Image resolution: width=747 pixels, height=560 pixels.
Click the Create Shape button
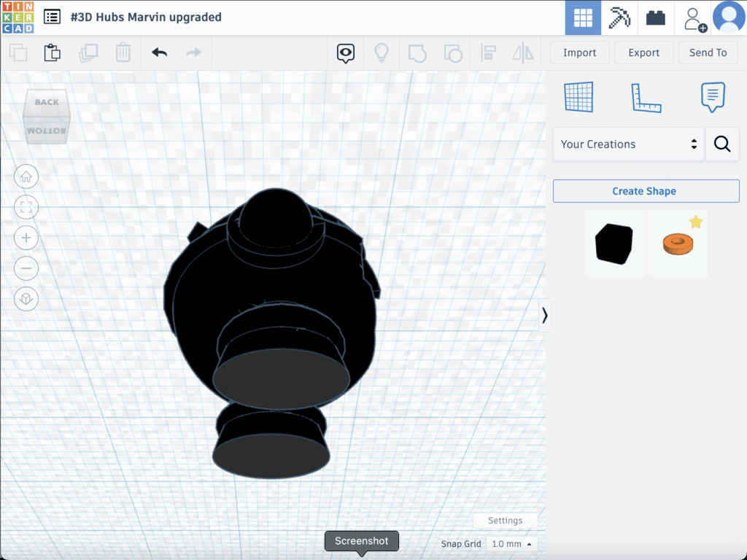pos(646,191)
